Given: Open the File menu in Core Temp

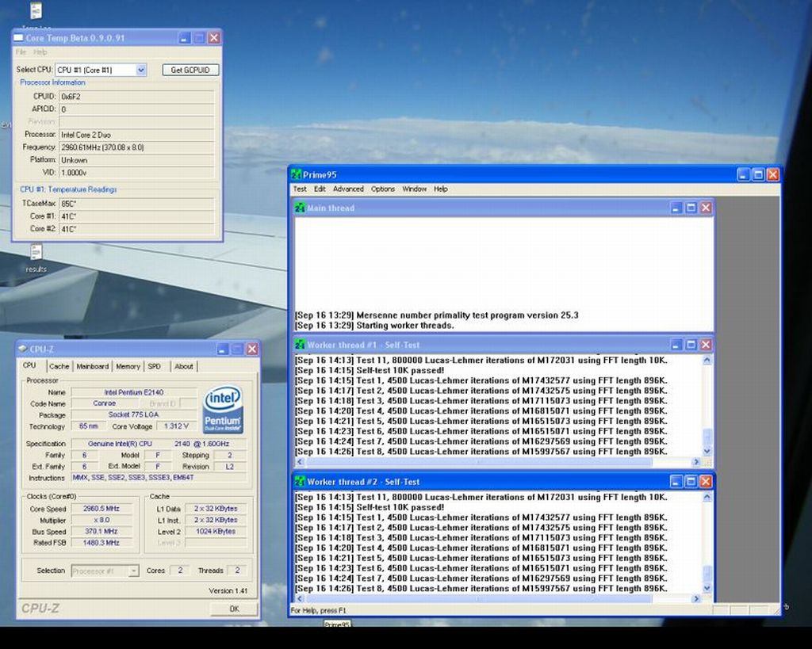Looking at the screenshot, I should coord(21,52).
